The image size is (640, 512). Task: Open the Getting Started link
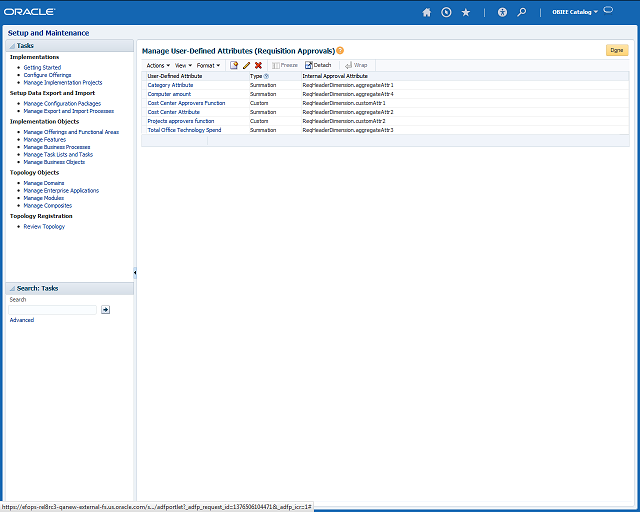pyautogui.click(x=42, y=67)
